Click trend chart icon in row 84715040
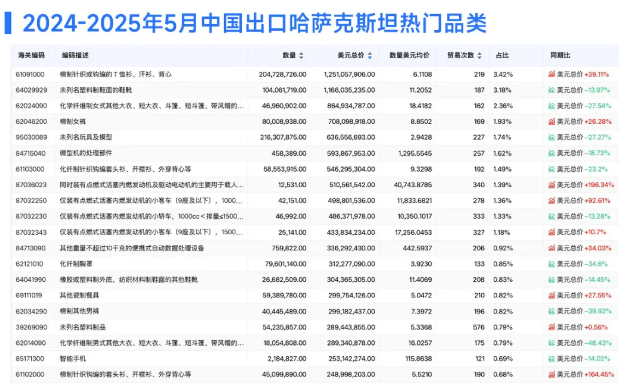The image size is (619, 383). tap(551, 153)
